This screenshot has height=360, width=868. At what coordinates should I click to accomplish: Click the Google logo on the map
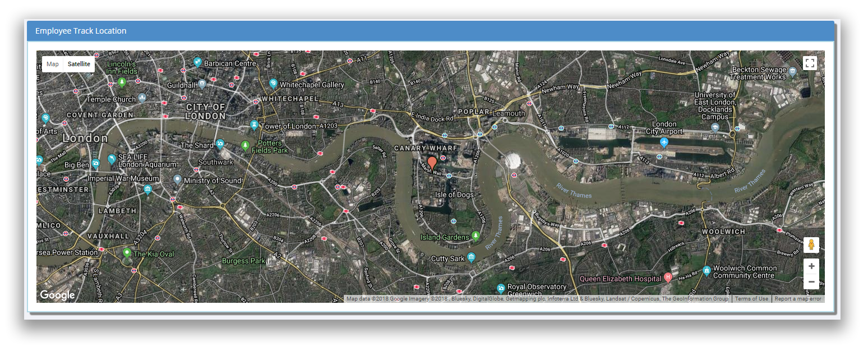point(57,295)
